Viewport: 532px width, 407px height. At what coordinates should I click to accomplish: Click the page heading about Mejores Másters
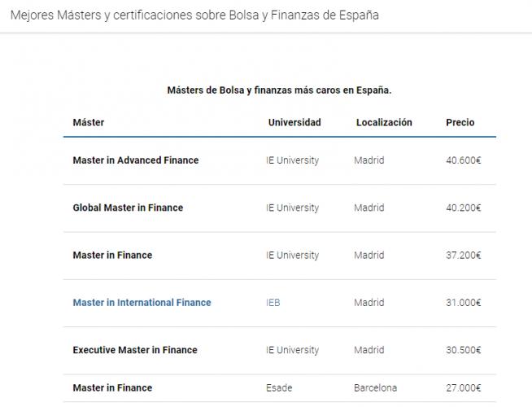(194, 15)
